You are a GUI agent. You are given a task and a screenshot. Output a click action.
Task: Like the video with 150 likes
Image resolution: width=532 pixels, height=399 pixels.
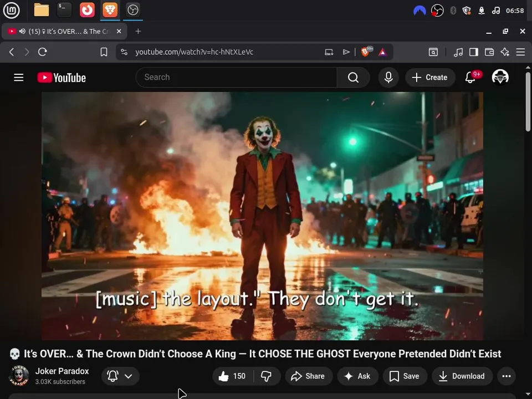coord(233,376)
